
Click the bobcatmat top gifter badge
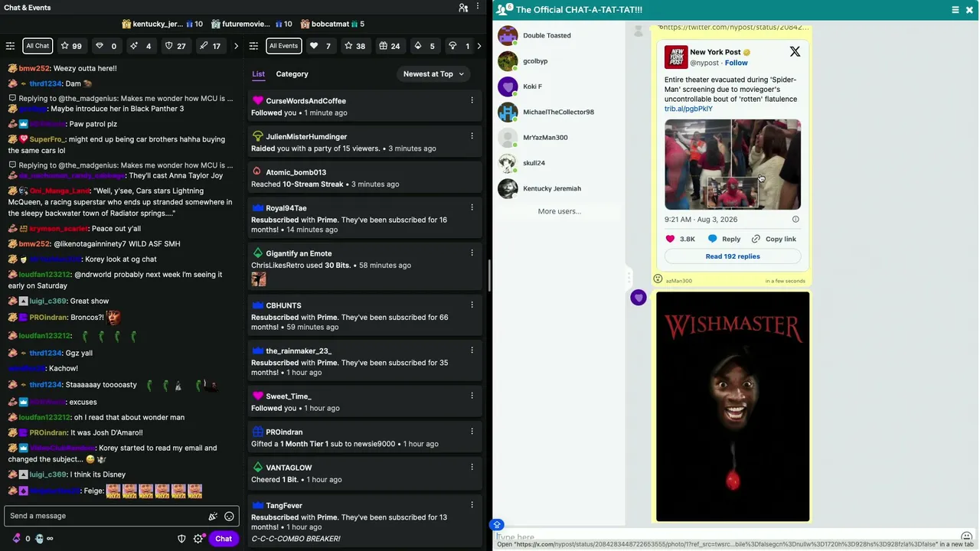point(332,24)
